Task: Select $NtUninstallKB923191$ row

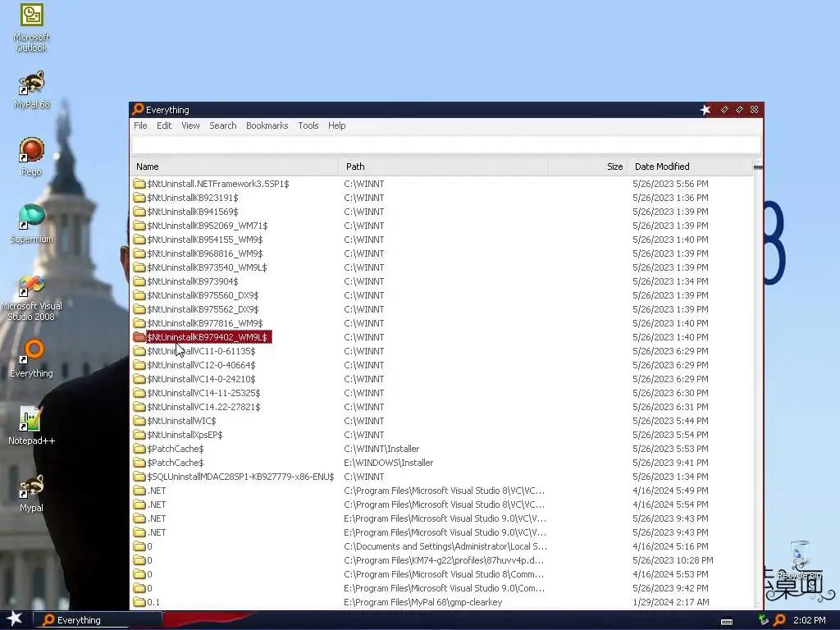Action: [x=442, y=198]
